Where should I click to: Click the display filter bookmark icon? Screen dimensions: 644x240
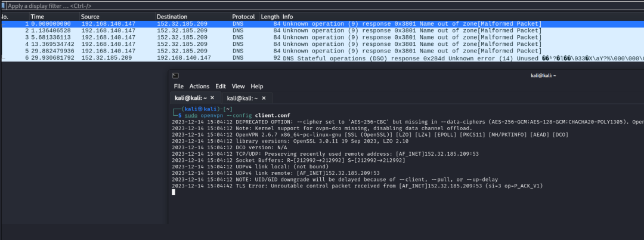4,6
